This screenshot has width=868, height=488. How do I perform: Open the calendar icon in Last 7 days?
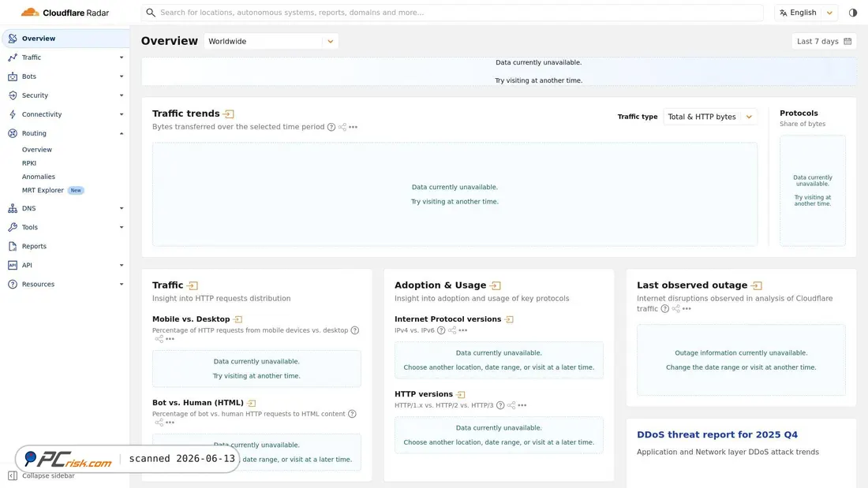pyautogui.click(x=847, y=42)
